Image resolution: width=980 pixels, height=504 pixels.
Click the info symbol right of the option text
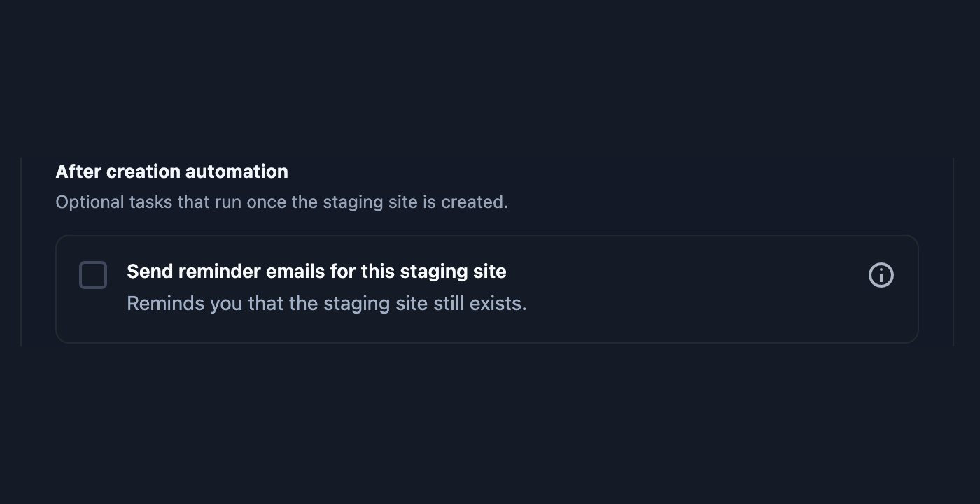[x=881, y=275]
